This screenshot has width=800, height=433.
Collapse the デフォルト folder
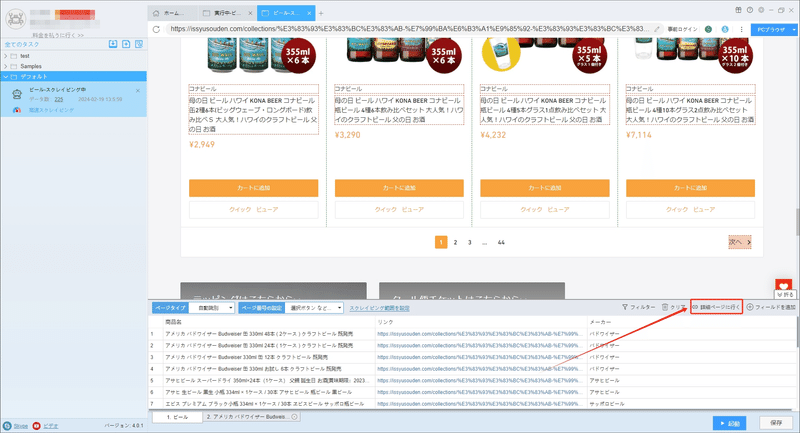tap(6, 77)
